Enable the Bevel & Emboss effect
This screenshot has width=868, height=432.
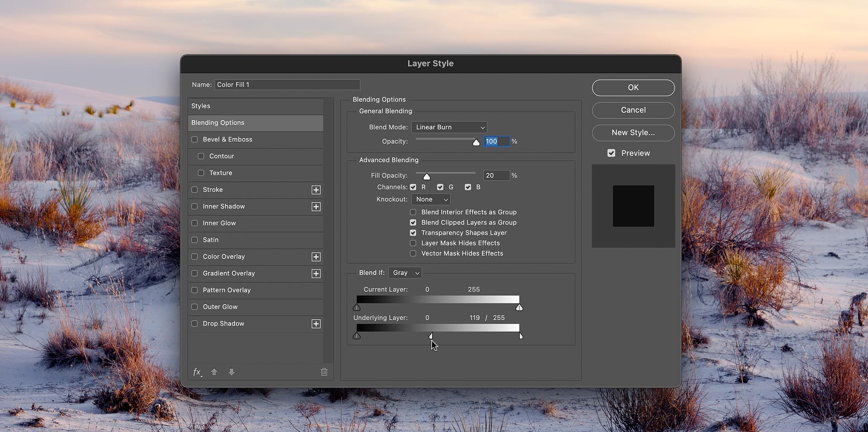[x=194, y=139]
